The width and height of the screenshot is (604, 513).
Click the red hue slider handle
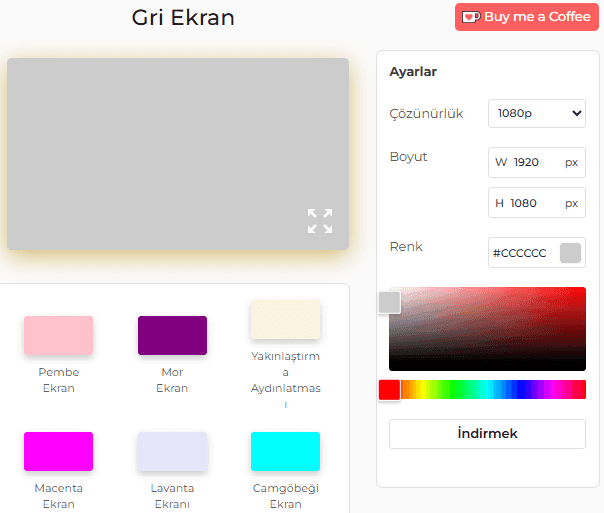tap(389, 389)
